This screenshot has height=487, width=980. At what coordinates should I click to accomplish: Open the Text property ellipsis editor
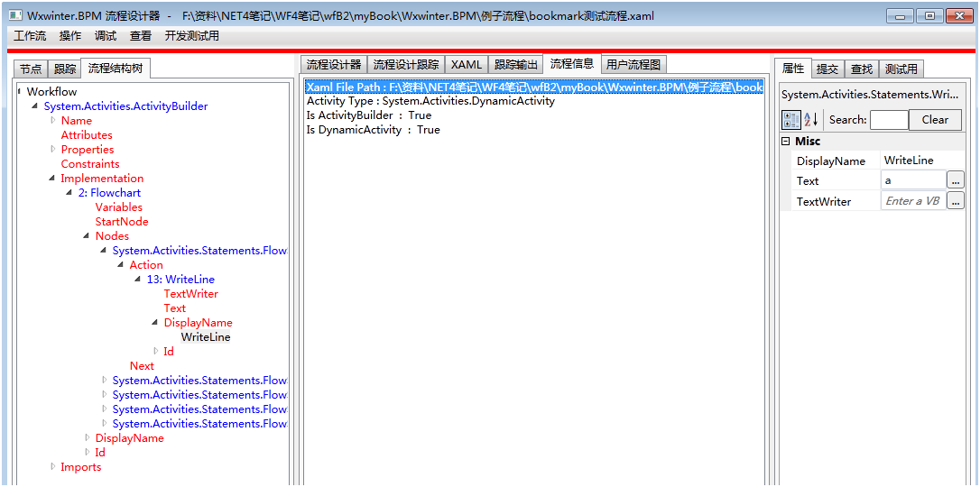(x=955, y=180)
